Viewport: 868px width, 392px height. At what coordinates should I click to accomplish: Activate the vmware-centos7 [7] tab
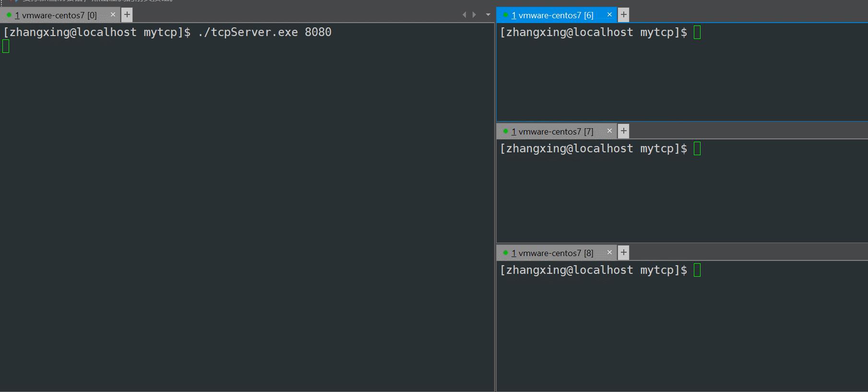pos(557,131)
